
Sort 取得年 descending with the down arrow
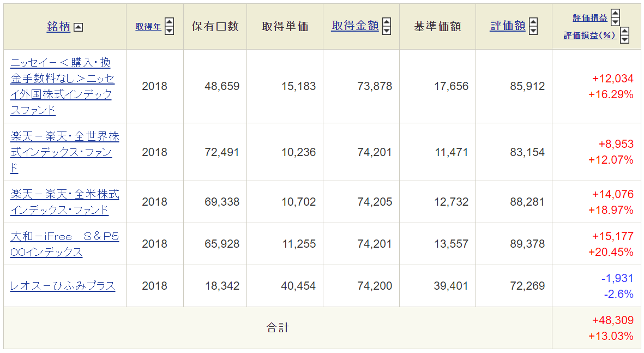(169, 31)
